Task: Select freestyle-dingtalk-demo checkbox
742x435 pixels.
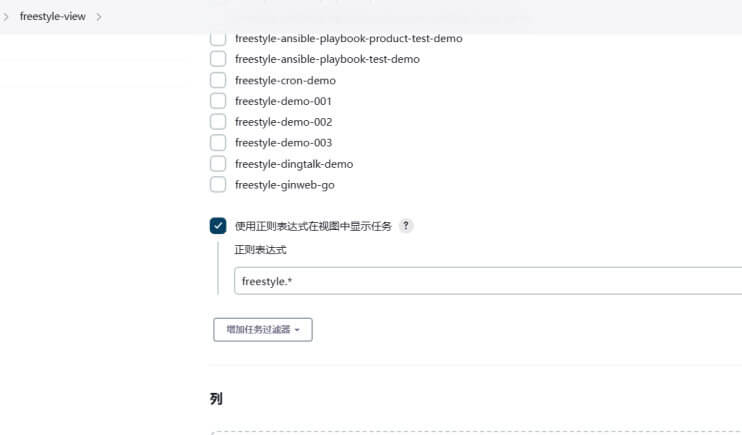Action: click(218, 164)
